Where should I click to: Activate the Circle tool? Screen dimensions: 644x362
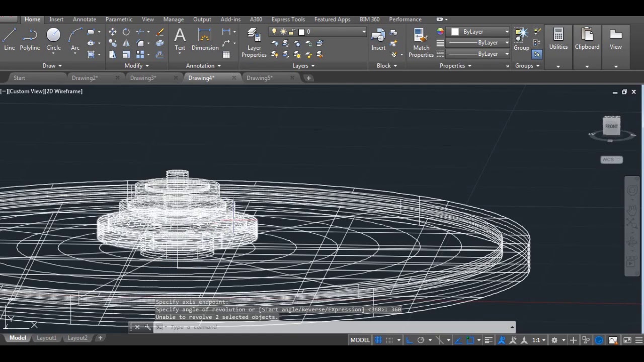53,39
